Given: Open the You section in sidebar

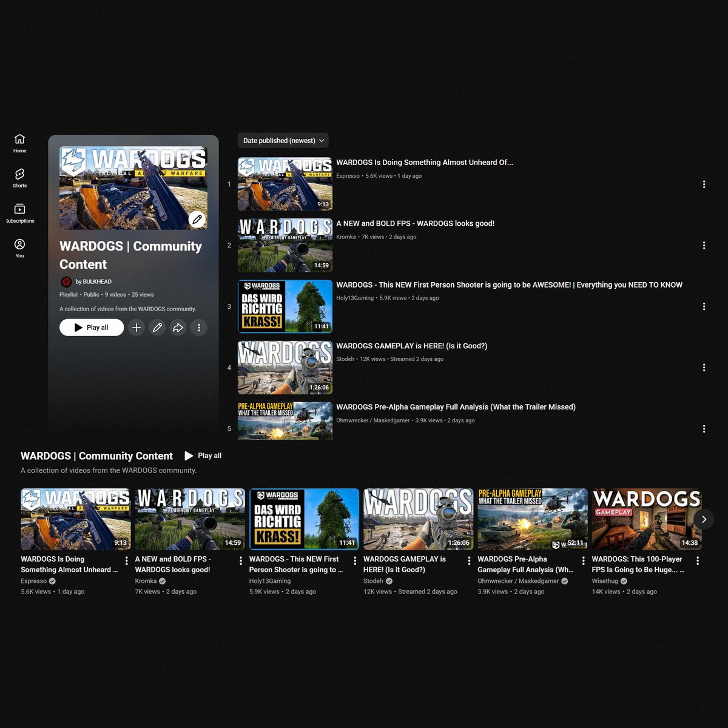Looking at the screenshot, I should 19,248.
